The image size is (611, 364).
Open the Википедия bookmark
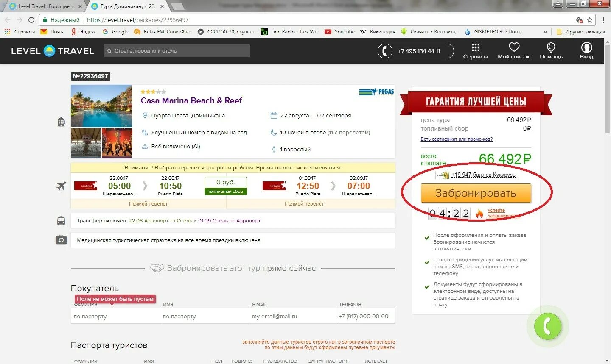[378, 32]
